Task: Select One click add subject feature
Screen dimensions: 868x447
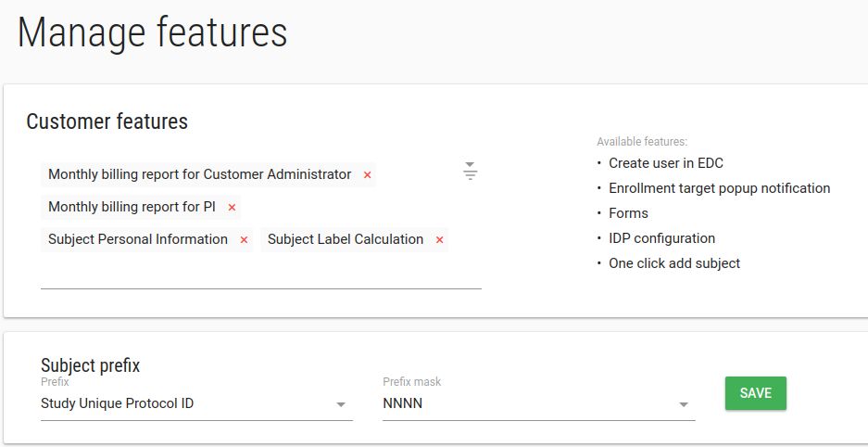Action: pyautogui.click(x=674, y=263)
